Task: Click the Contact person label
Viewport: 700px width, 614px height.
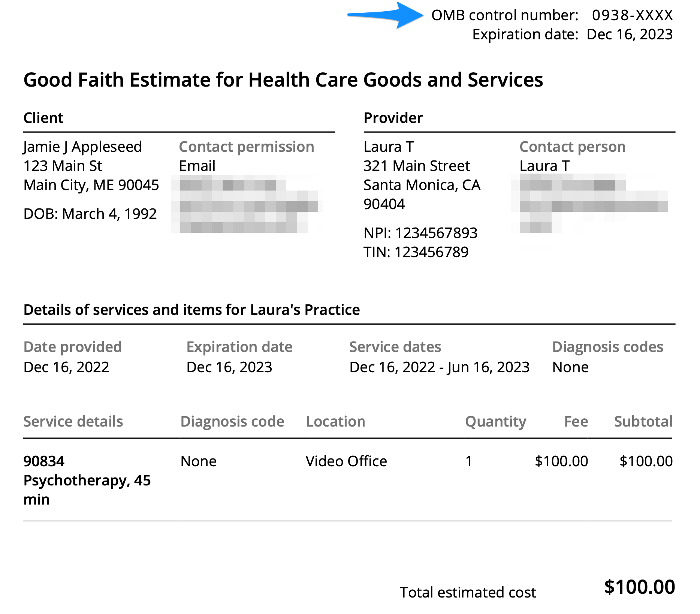Action: tap(572, 147)
